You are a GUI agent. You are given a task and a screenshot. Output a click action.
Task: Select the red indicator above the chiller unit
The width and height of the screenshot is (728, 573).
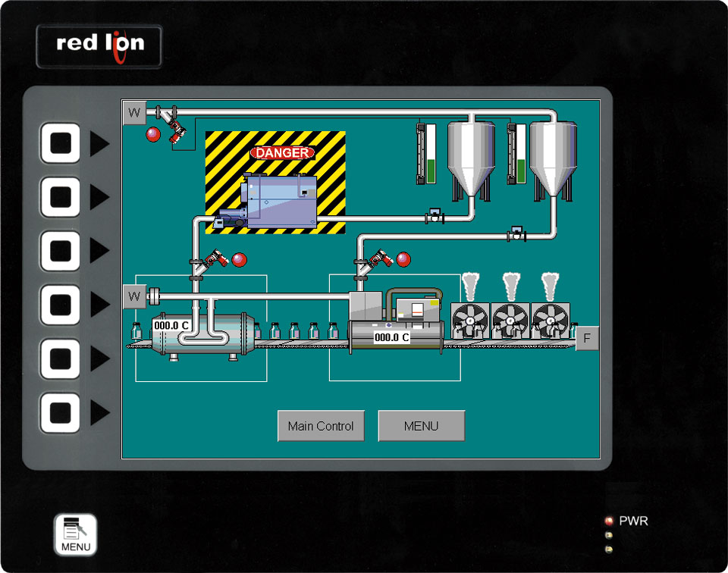[x=403, y=259]
